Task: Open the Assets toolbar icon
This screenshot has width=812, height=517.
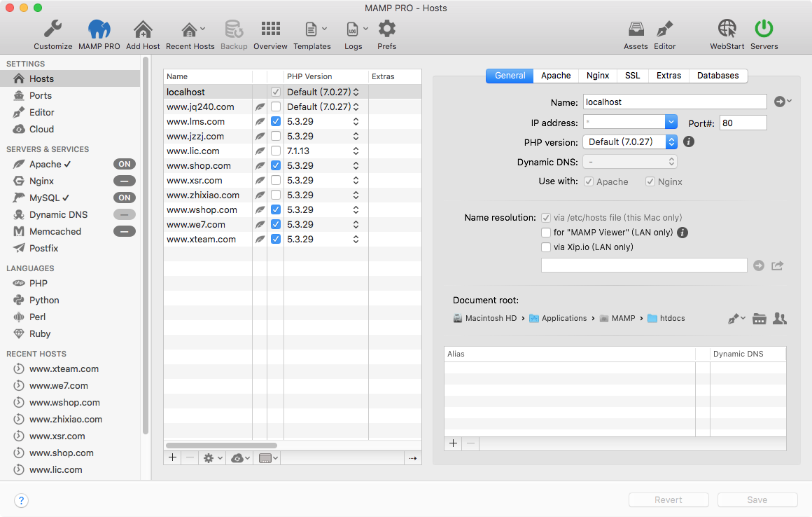Action: (636, 30)
